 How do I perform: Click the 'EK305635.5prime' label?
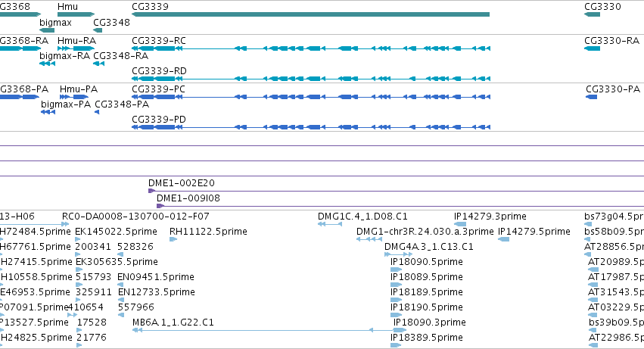point(117,262)
